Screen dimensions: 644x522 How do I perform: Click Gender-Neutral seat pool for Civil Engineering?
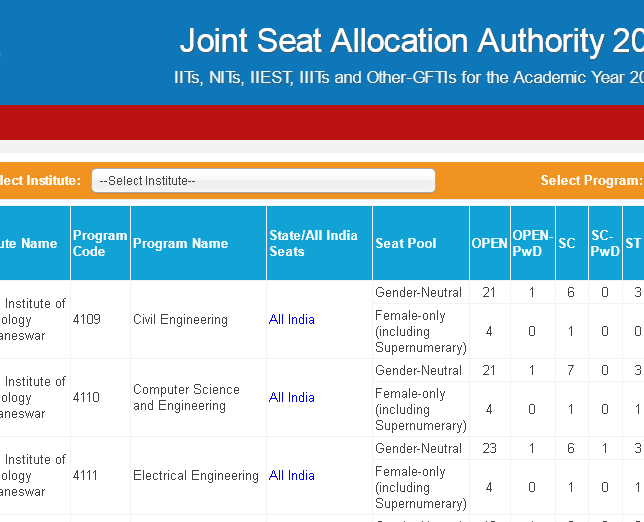(418, 292)
